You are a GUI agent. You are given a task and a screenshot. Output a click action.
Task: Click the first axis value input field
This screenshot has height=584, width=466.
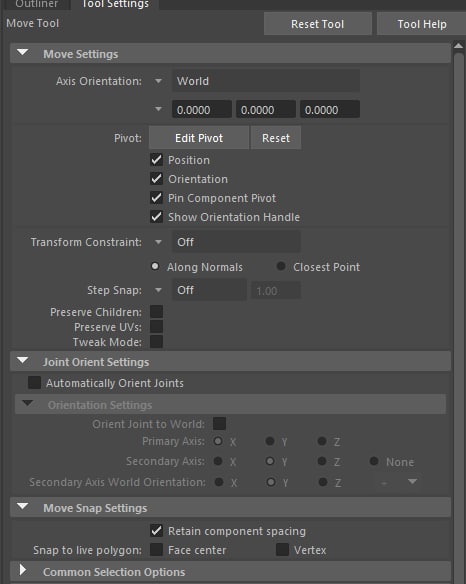click(x=202, y=110)
